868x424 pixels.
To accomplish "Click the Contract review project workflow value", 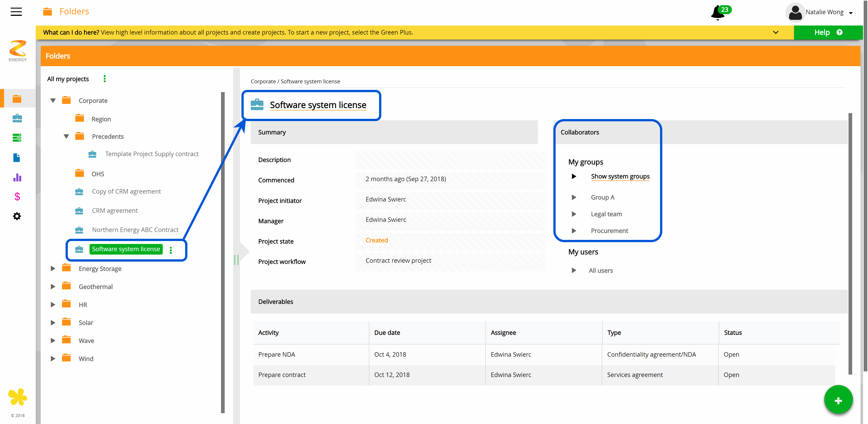I will click(398, 261).
